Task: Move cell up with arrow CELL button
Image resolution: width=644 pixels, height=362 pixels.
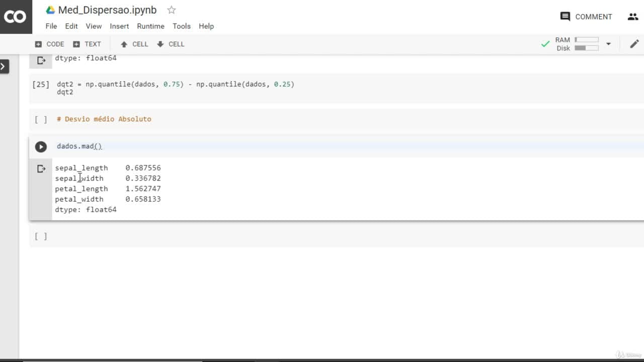Action: click(x=134, y=44)
